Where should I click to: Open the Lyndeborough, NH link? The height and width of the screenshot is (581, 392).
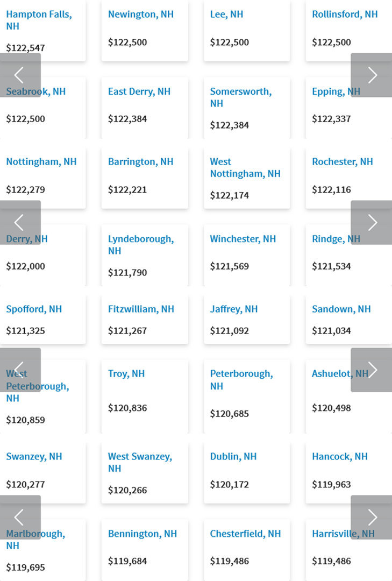pyautogui.click(x=141, y=245)
